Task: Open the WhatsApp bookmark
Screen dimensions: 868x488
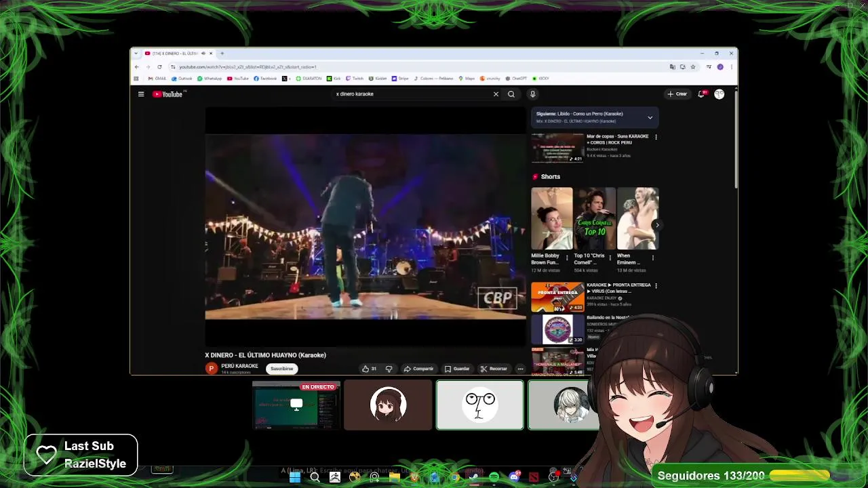Action: [x=209, y=79]
